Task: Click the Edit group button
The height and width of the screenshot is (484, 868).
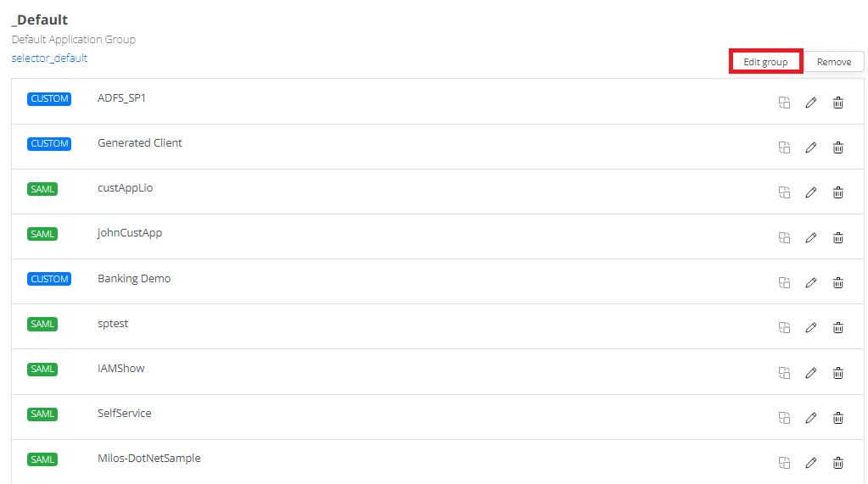Action: pos(765,62)
